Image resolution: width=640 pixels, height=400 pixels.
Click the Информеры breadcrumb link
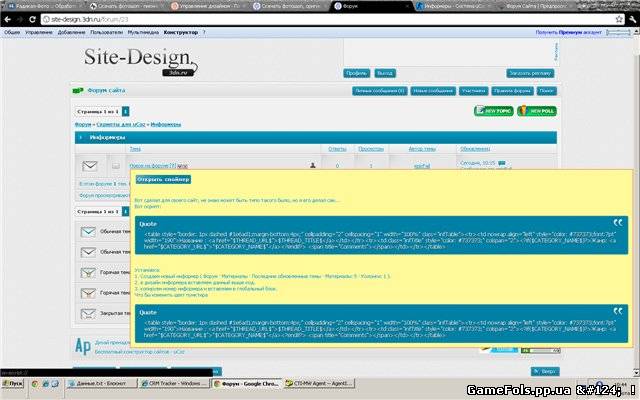tap(166, 124)
